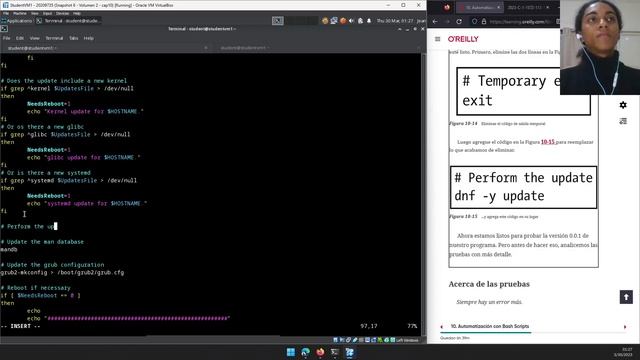This screenshot has height=360, width=640.
Task: Click the '# Update the man database' comment
Action: tap(42, 242)
